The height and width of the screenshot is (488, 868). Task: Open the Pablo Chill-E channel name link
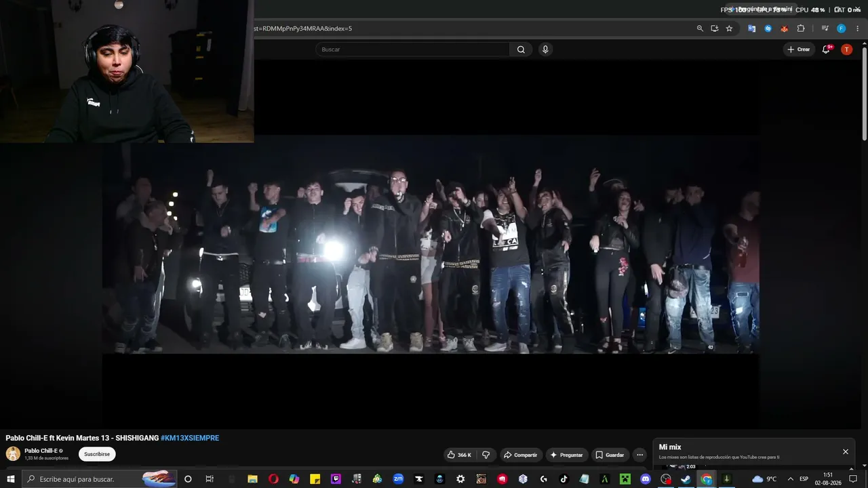click(41, 451)
